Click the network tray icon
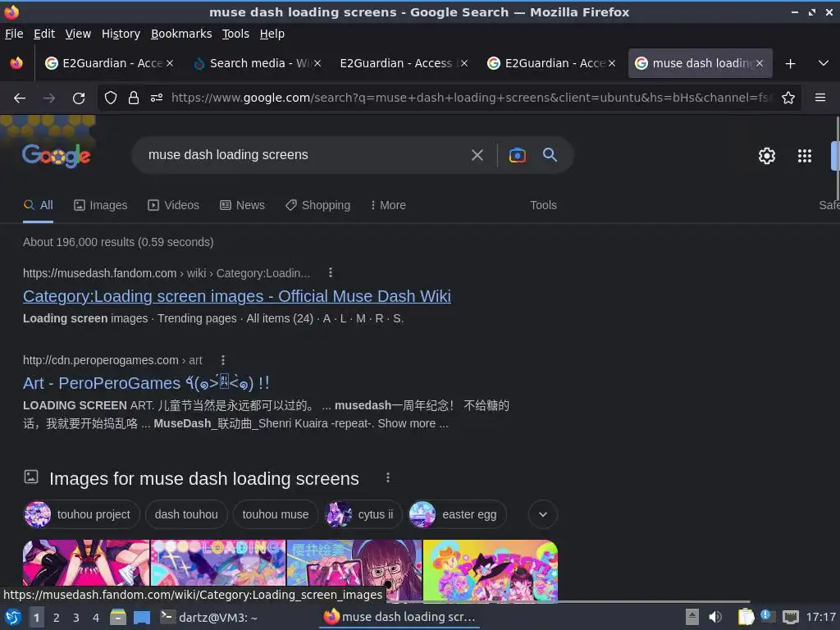This screenshot has width=840, height=630. pos(791,617)
